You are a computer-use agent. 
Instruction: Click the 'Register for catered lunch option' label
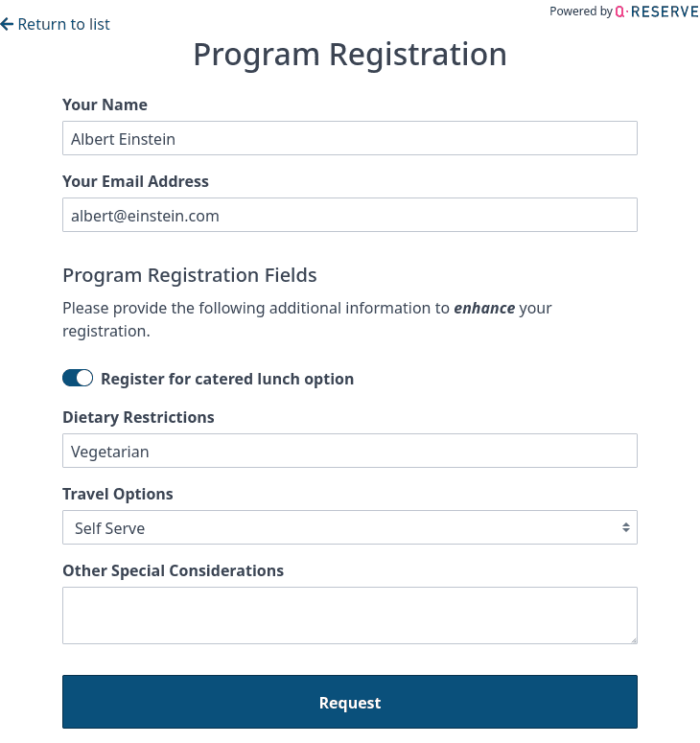coord(227,379)
